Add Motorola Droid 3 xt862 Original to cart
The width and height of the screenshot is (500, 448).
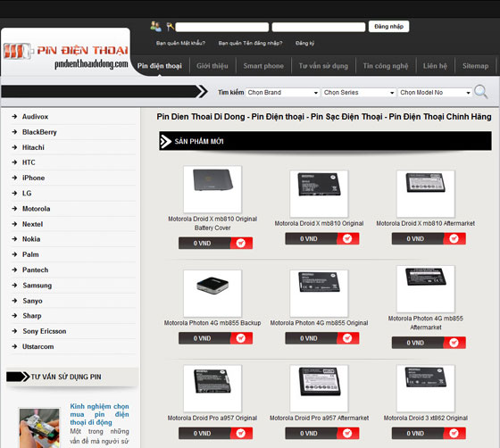454,434
